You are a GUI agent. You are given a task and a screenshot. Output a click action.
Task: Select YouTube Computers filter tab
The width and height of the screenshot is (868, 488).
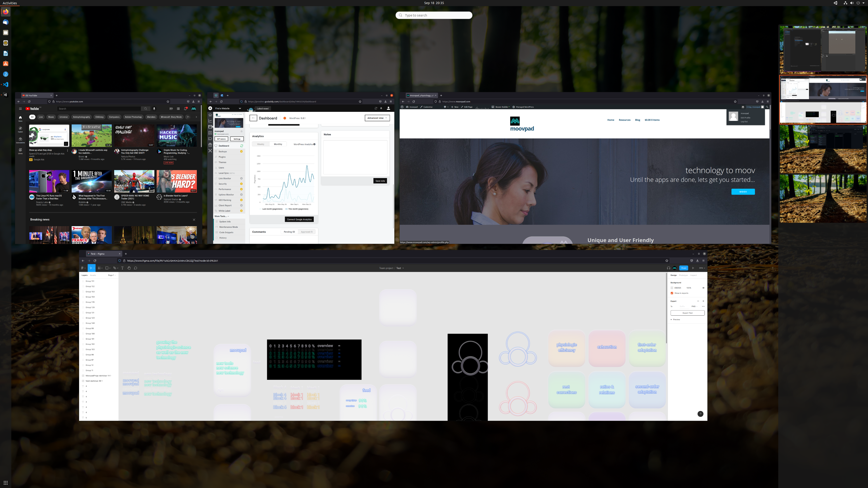pyautogui.click(x=114, y=117)
